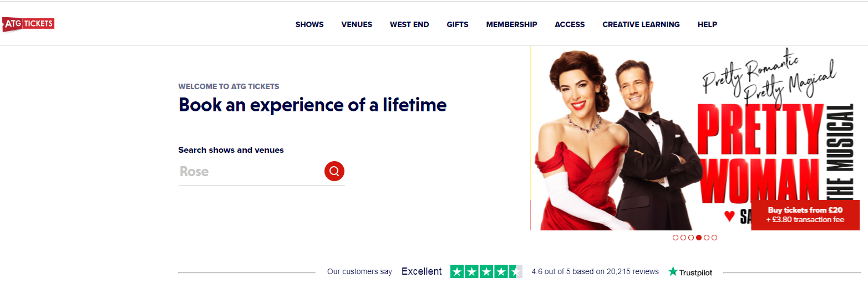The height and width of the screenshot is (283, 868).
Task: Select the fifth carousel dot
Action: (707, 238)
